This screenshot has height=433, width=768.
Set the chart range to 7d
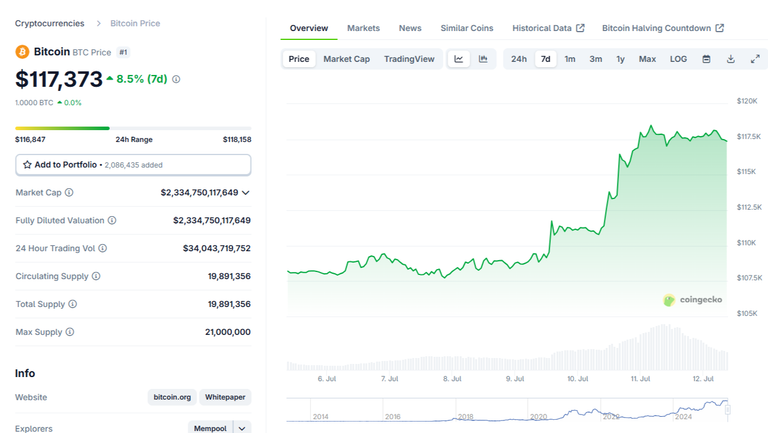[546, 59]
